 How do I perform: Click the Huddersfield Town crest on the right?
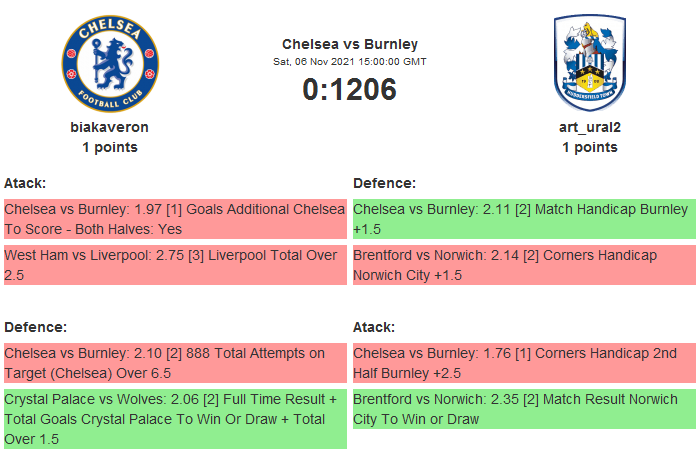[589, 64]
